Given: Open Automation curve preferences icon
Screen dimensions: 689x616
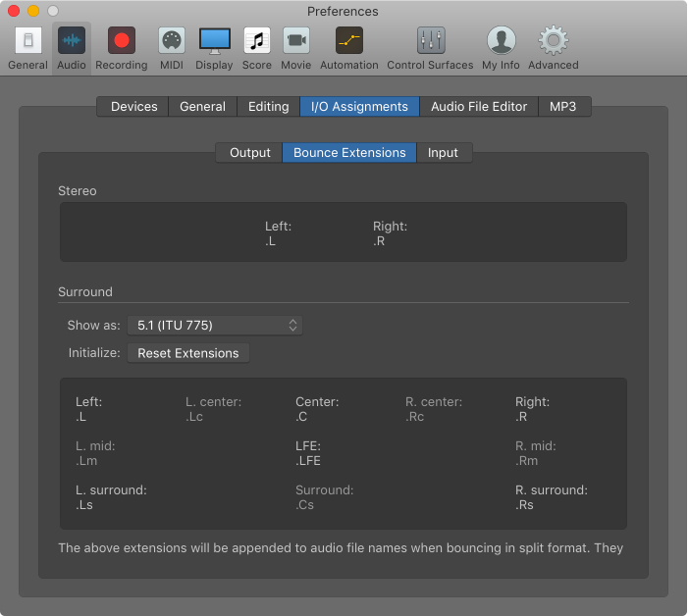Looking at the screenshot, I should pyautogui.click(x=348, y=40).
